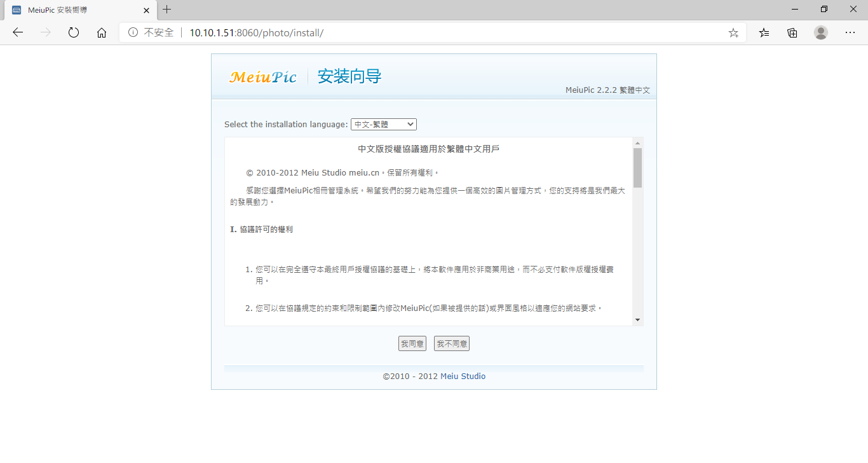View site info next to 不安全

point(133,32)
